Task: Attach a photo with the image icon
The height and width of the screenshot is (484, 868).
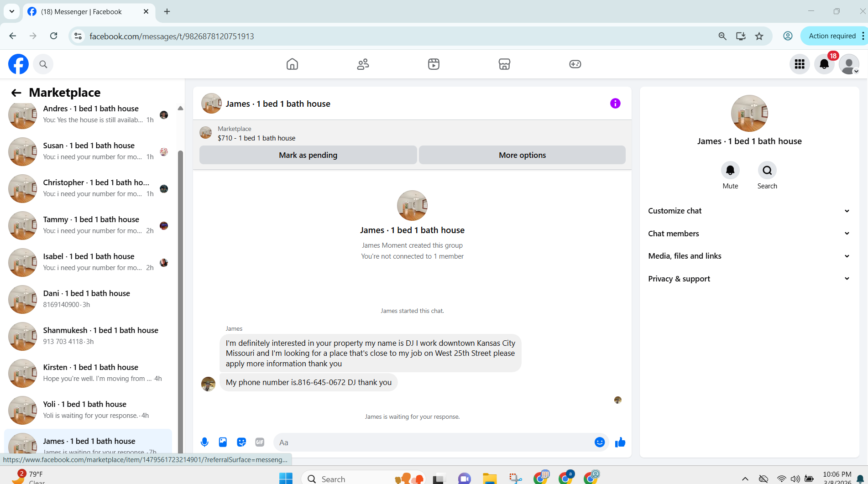Action: [x=223, y=442]
